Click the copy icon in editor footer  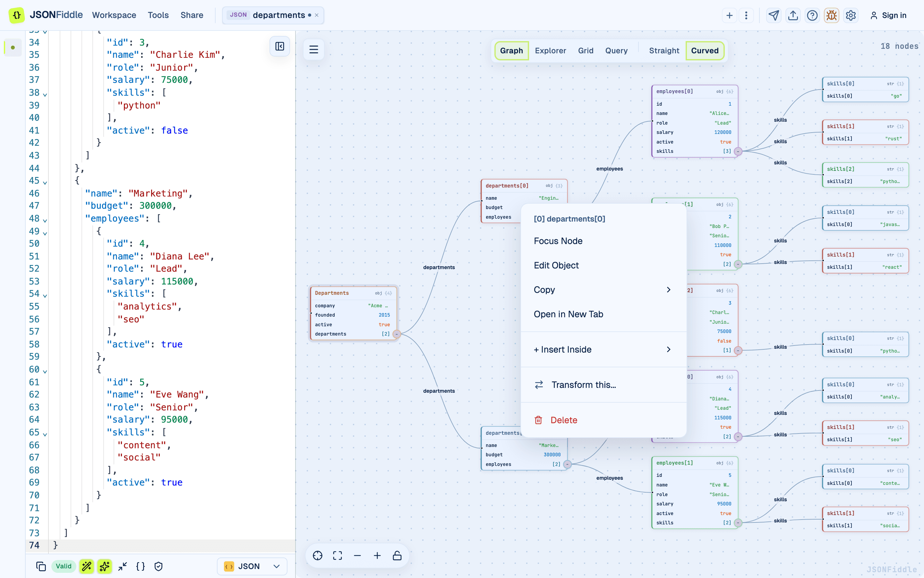[41, 566]
